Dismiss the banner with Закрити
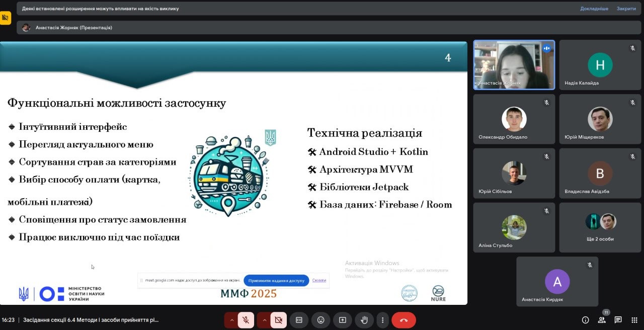The image size is (644, 330). click(x=626, y=9)
